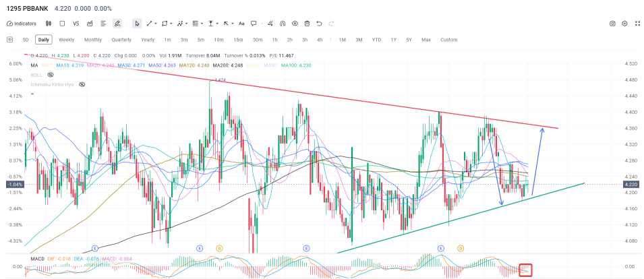Take a chart snapshot with camera icon
This screenshot has height=279, width=644.
point(613,23)
